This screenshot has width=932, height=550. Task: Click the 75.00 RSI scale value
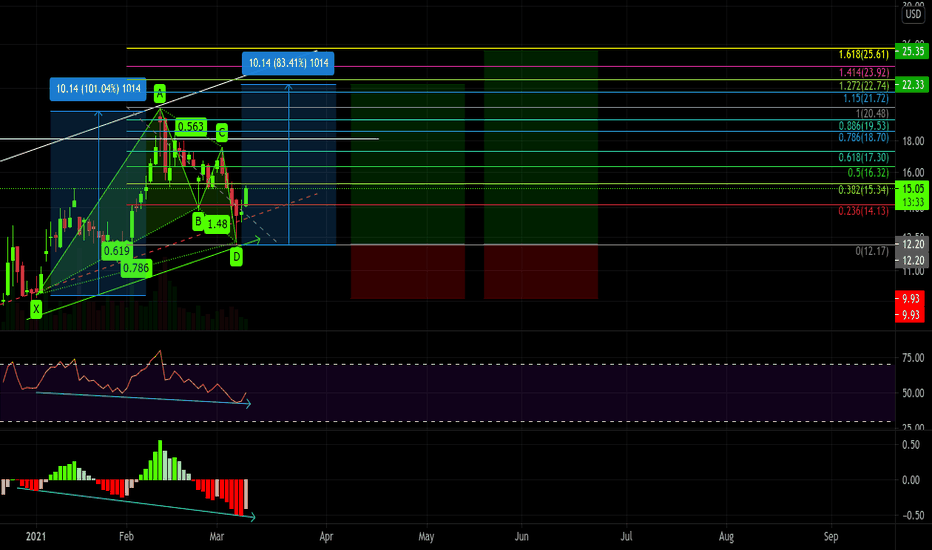(913, 358)
